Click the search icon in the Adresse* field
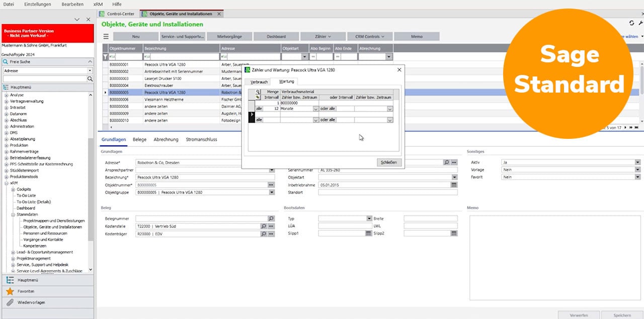 (446, 163)
